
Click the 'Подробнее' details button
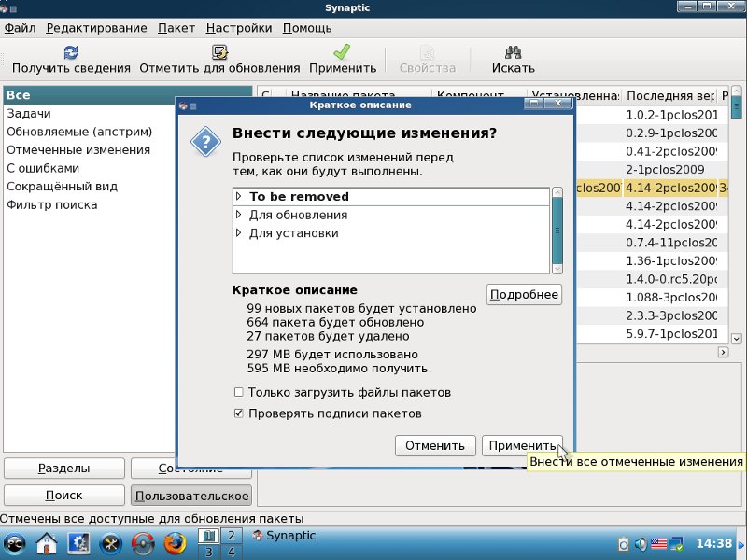(x=524, y=295)
